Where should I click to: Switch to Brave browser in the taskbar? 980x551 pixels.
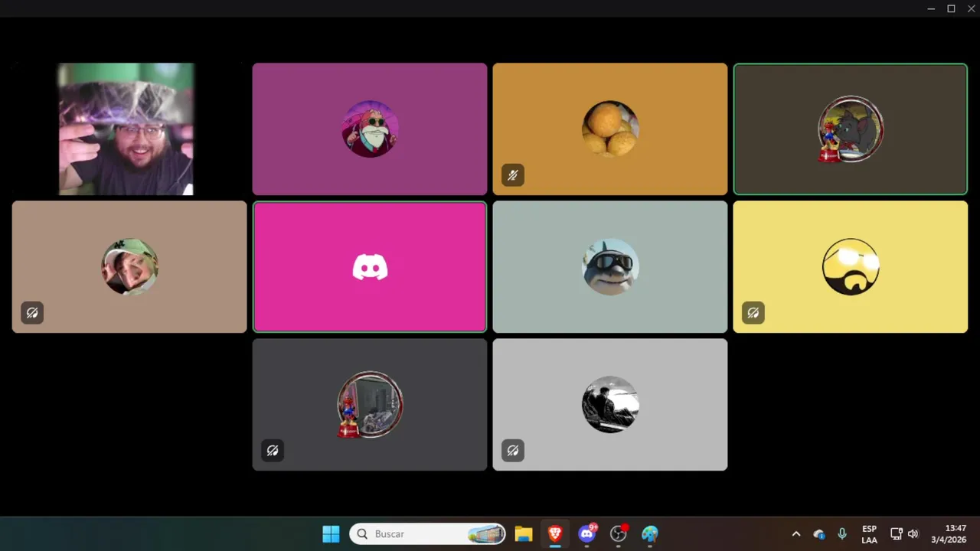[x=555, y=534]
